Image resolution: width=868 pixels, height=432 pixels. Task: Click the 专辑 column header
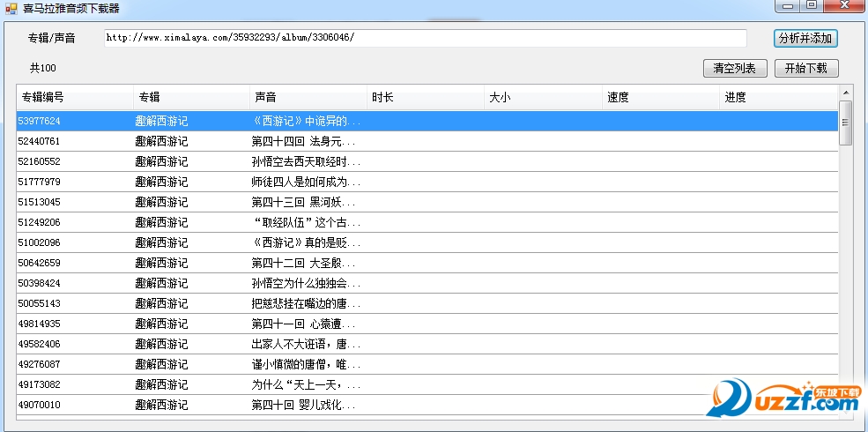coord(191,98)
